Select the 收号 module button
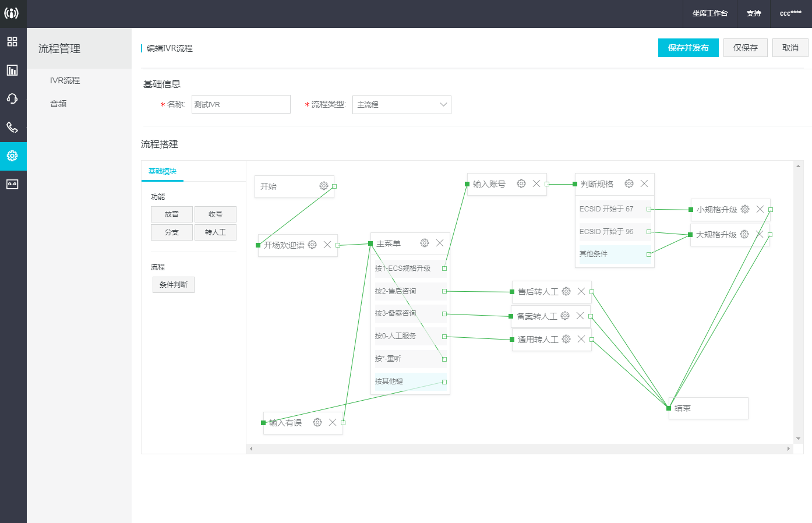Image resolution: width=812 pixels, height=523 pixels. (x=216, y=214)
